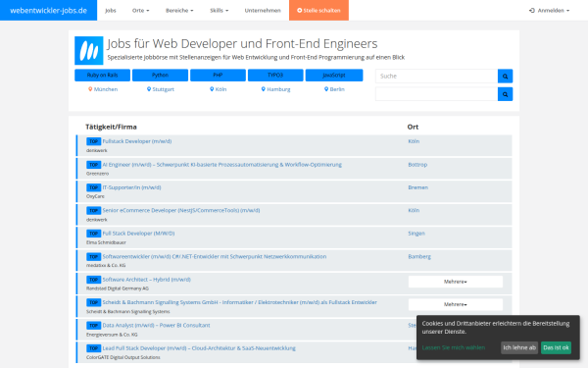
Task: Click the plus icon in Stelle schalten
Action: pos(300,11)
